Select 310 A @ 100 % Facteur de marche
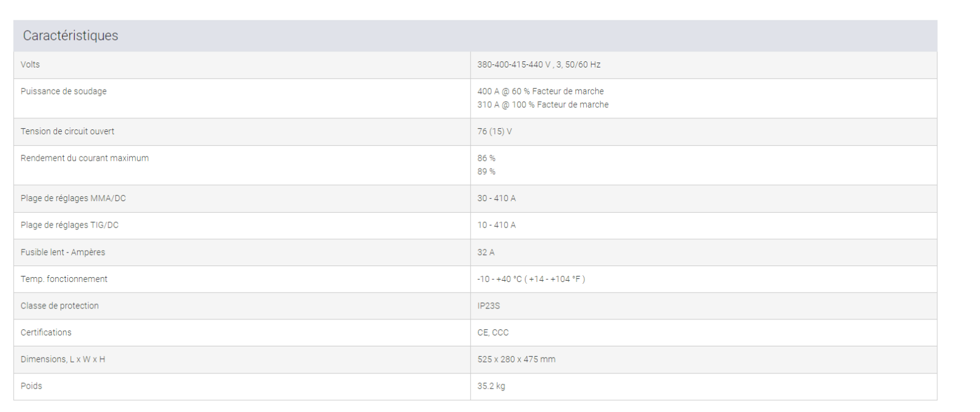 coord(543,105)
